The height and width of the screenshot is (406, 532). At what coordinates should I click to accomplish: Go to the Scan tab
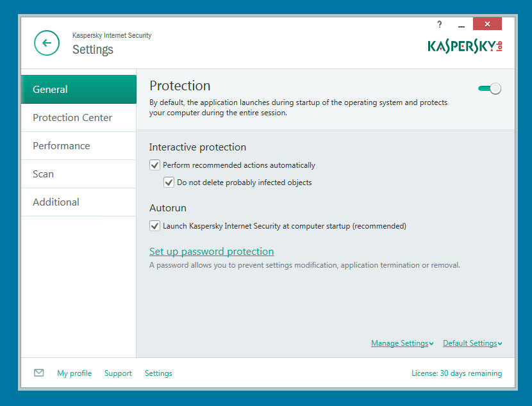click(79, 174)
